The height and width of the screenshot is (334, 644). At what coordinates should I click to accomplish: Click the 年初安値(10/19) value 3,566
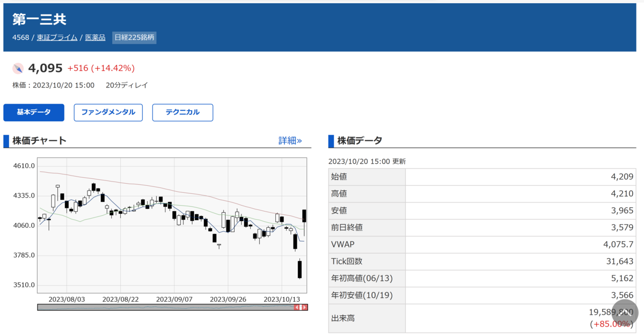click(x=622, y=295)
